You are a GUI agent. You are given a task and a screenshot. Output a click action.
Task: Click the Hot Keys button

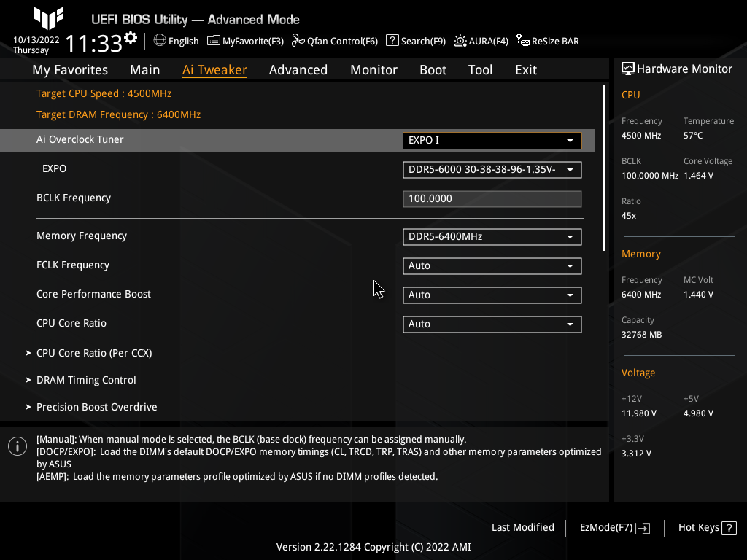(708, 528)
